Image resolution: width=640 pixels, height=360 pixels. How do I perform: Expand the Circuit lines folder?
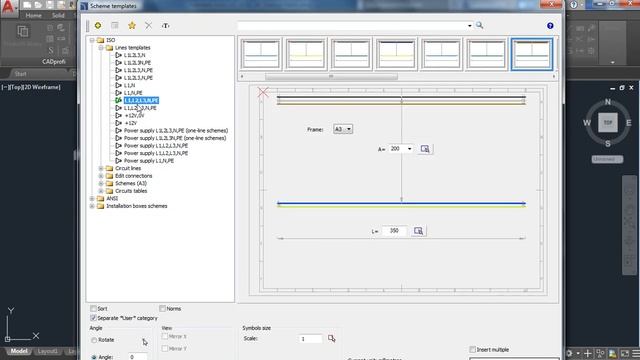(101, 168)
